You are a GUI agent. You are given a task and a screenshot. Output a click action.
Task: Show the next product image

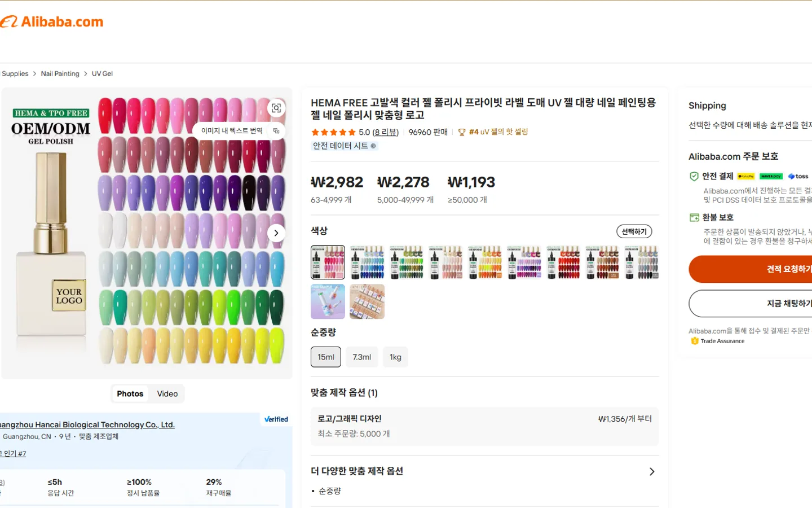[x=276, y=233]
